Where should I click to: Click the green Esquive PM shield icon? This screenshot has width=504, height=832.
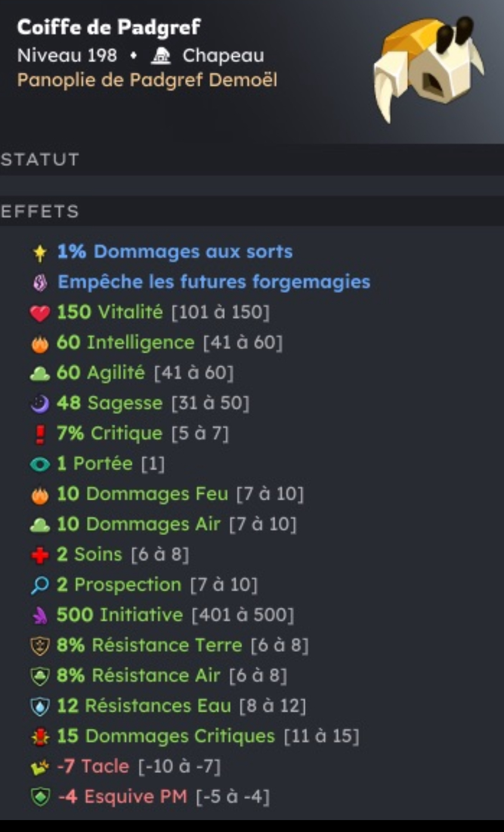click(x=40, y=797)
